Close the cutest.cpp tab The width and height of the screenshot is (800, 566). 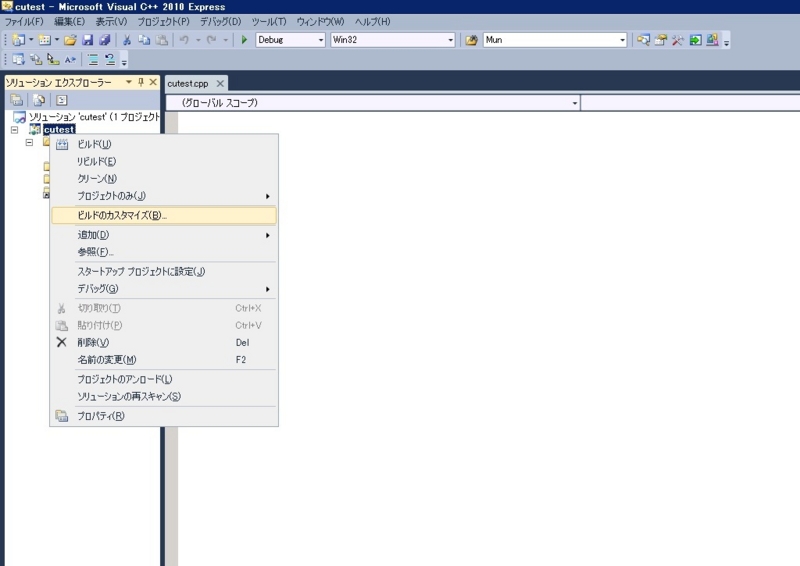coord(220,83)
